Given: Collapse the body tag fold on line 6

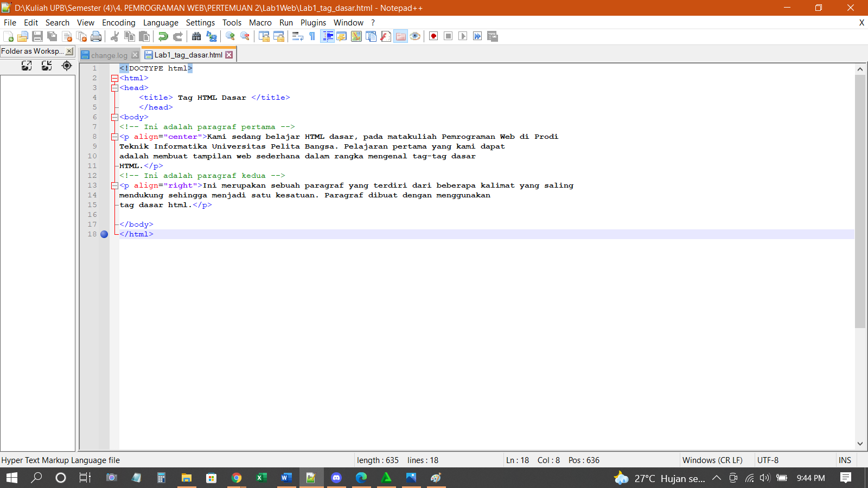Looking at the screenshot, I should click(x=114, y=117).
